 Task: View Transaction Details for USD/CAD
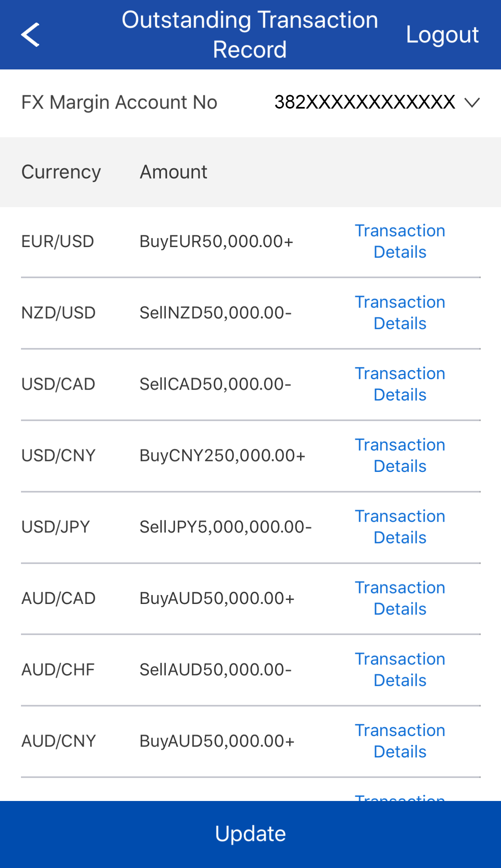(400, 384)
